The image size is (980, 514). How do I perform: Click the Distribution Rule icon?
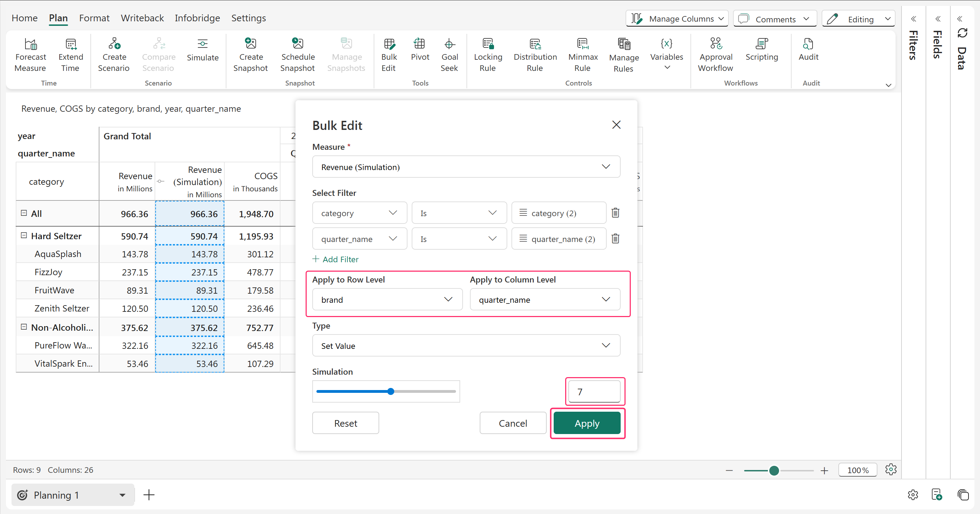pos(535,44)
